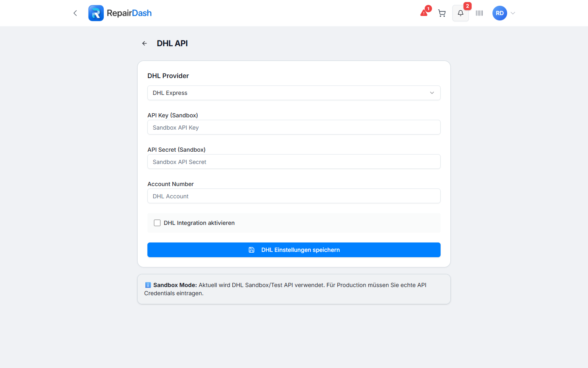Screen dimensions: 588x368
Task: Click the header back chevron icon
Action: pos(75,13)
